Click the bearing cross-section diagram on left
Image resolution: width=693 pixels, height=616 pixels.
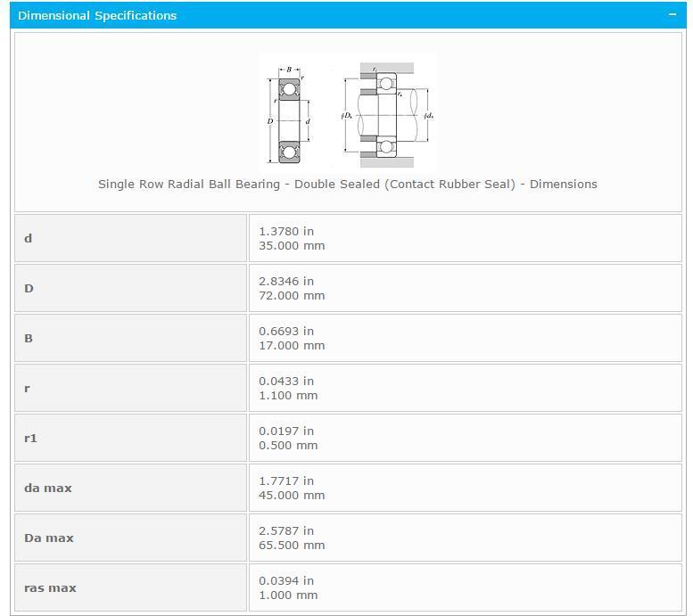289,114
